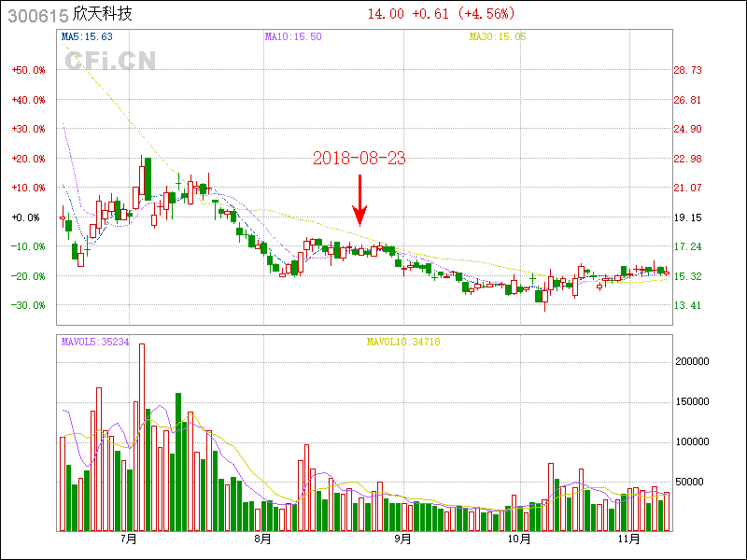Click the MA5:15.63 legend label
The width and height of the screenshot is (747, 560).
tap(87, 36)
